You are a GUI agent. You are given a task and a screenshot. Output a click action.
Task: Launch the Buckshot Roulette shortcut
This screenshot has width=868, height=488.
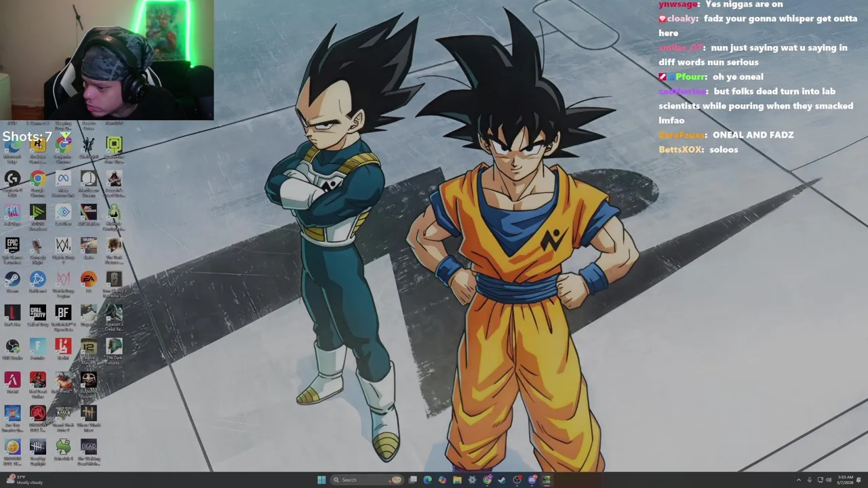click(89, 384)
